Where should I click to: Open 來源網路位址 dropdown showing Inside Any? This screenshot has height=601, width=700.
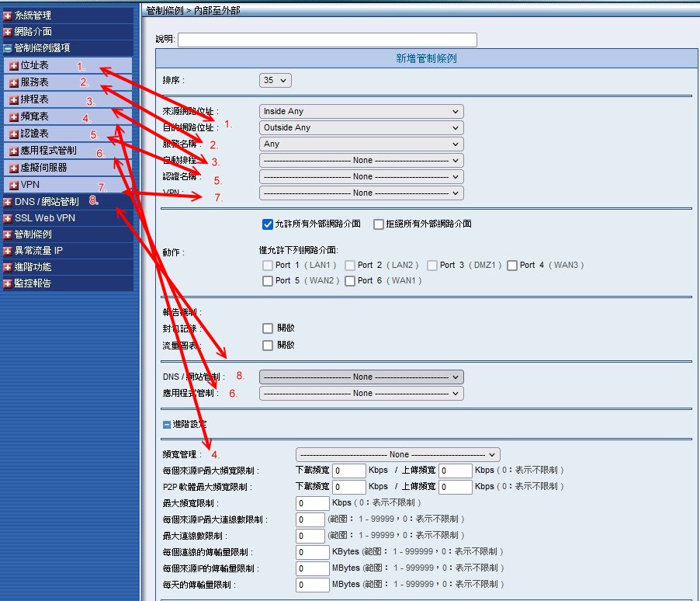point(361,112)
